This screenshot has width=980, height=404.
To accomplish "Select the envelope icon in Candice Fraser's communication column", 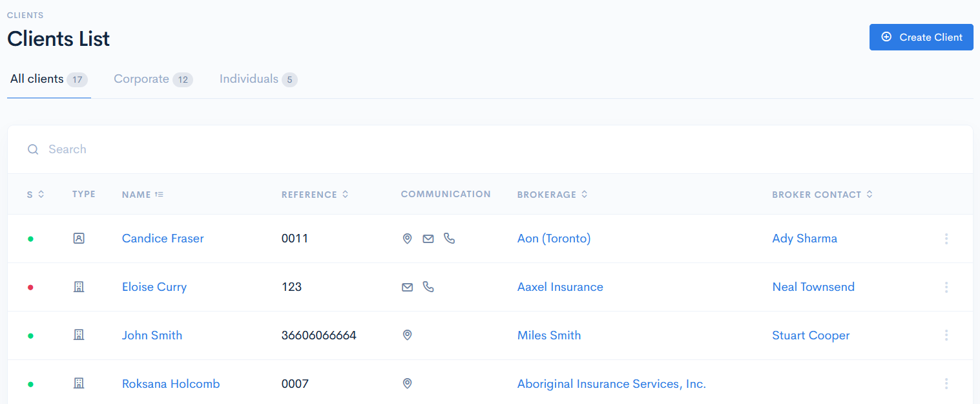I will pos(428,238).
